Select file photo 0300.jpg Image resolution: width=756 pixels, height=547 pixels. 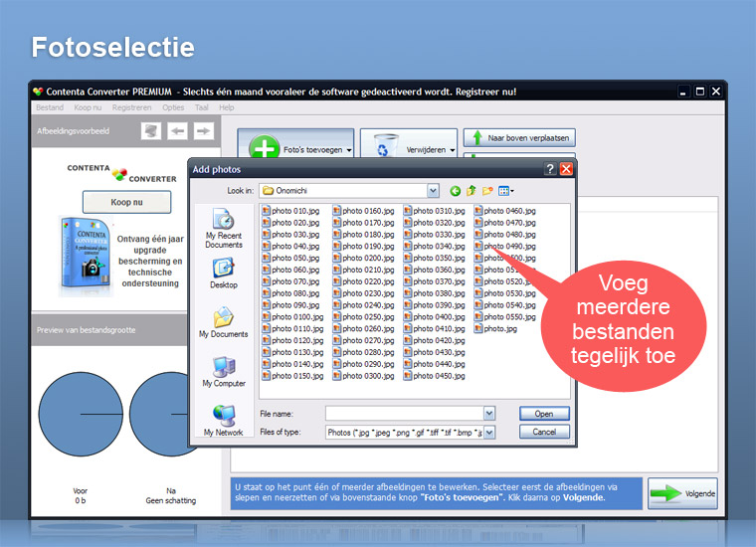(363, 376)
